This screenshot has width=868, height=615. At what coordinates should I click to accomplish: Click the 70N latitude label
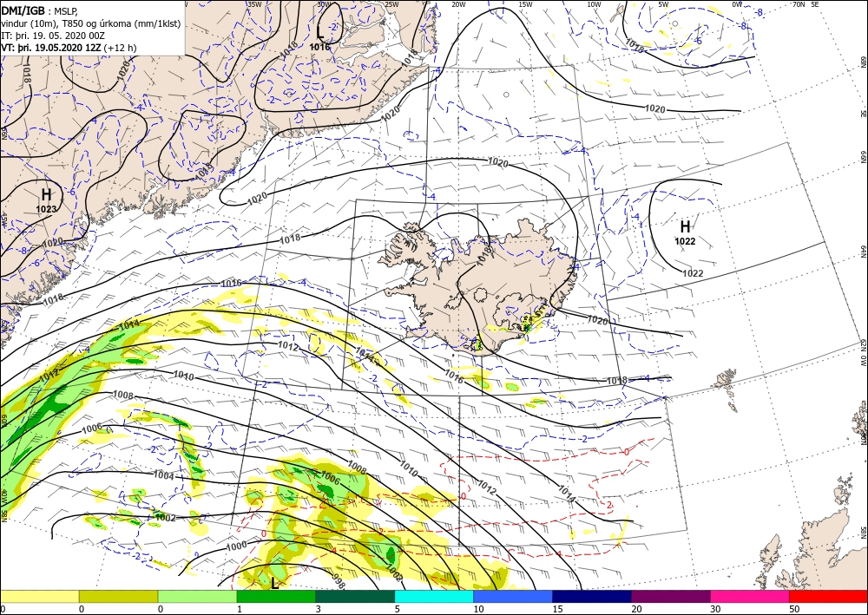click(799, 4)
